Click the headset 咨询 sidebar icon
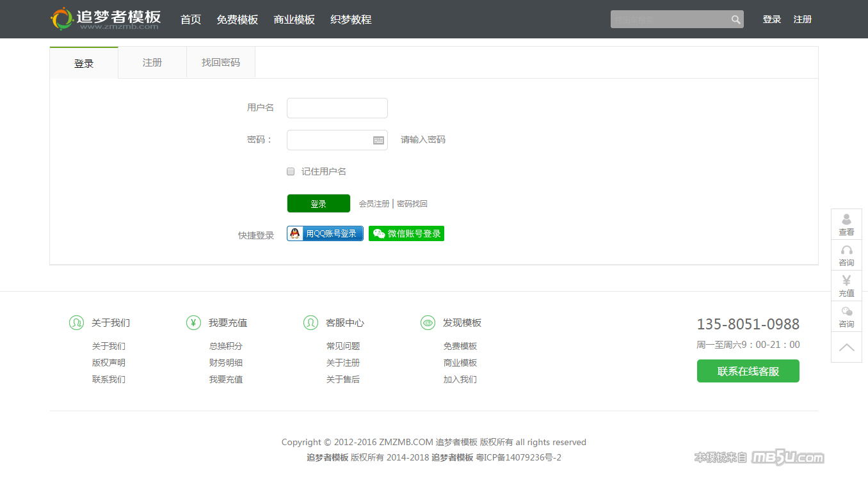Screen dimensions: 868x488 (846, 255)
